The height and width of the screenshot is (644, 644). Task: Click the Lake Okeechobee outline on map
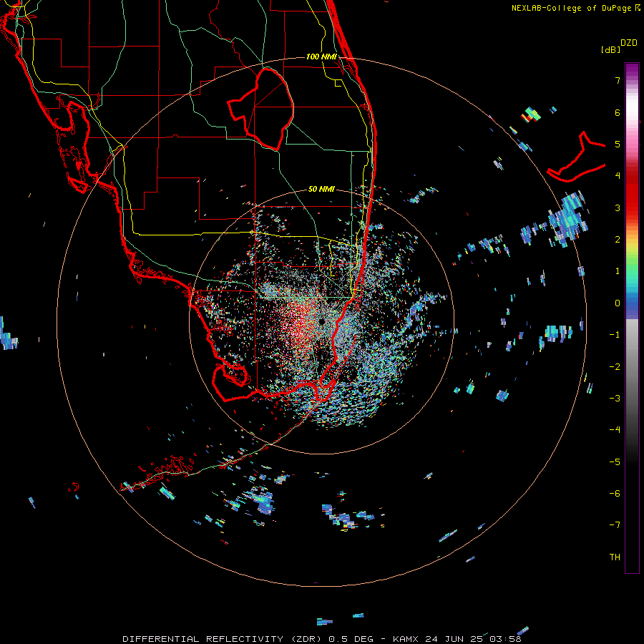(260, 109)
